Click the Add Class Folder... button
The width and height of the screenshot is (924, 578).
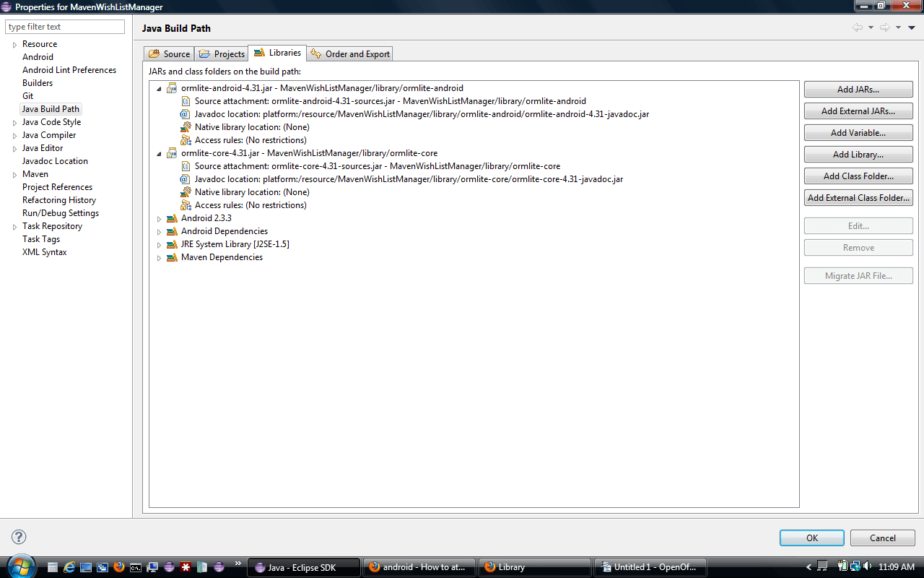(x=858, y=176)
